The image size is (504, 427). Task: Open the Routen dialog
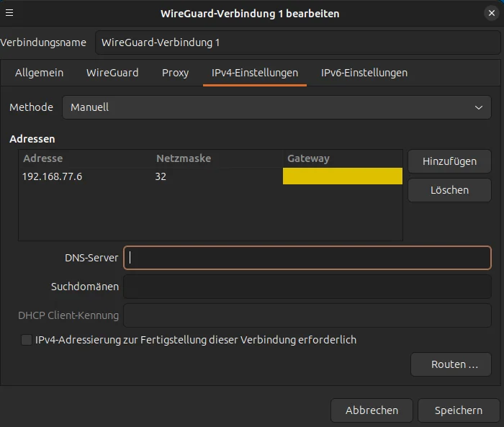pyautogui.click(x=451, y=364)
